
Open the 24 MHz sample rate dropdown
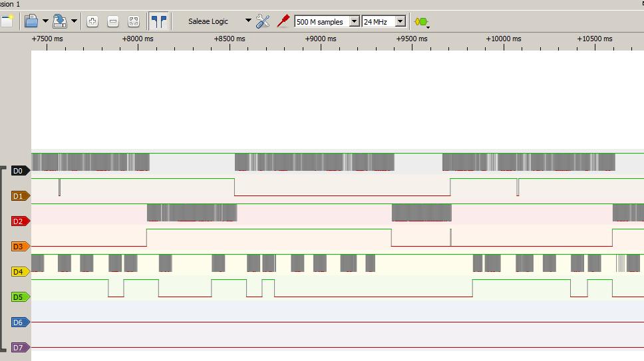coord(400,21)
